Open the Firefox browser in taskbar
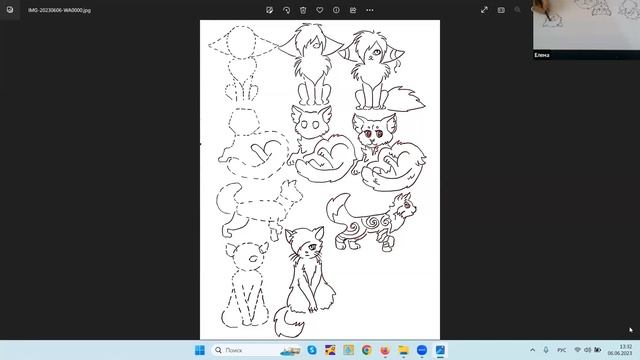The width and height of the screenshot is (640, 360). [x=385, y=350]
